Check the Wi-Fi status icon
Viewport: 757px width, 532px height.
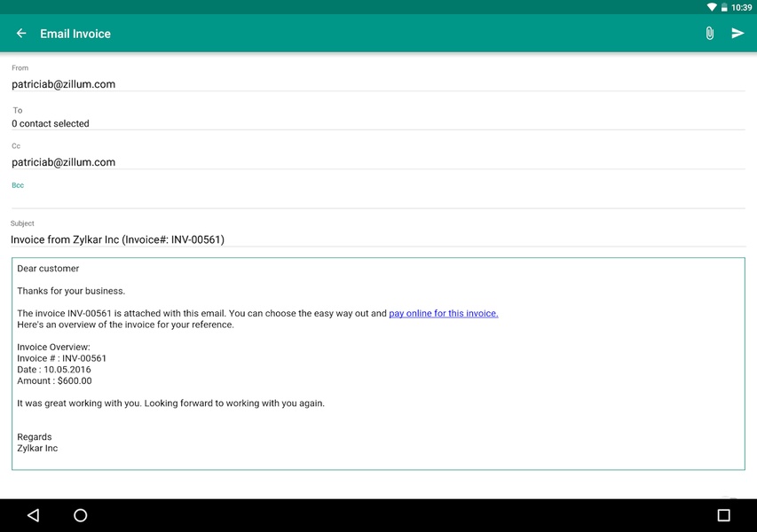tap(712, 7)
